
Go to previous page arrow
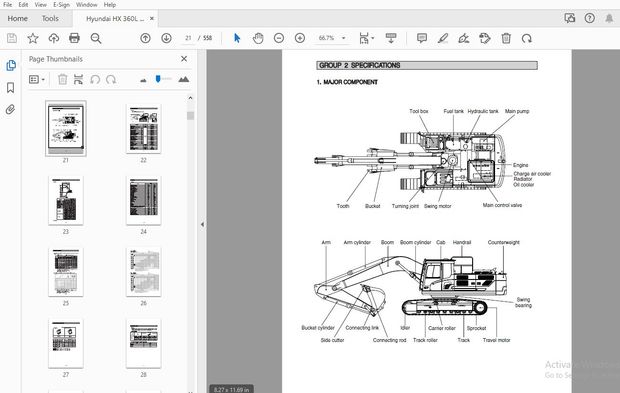146,38
